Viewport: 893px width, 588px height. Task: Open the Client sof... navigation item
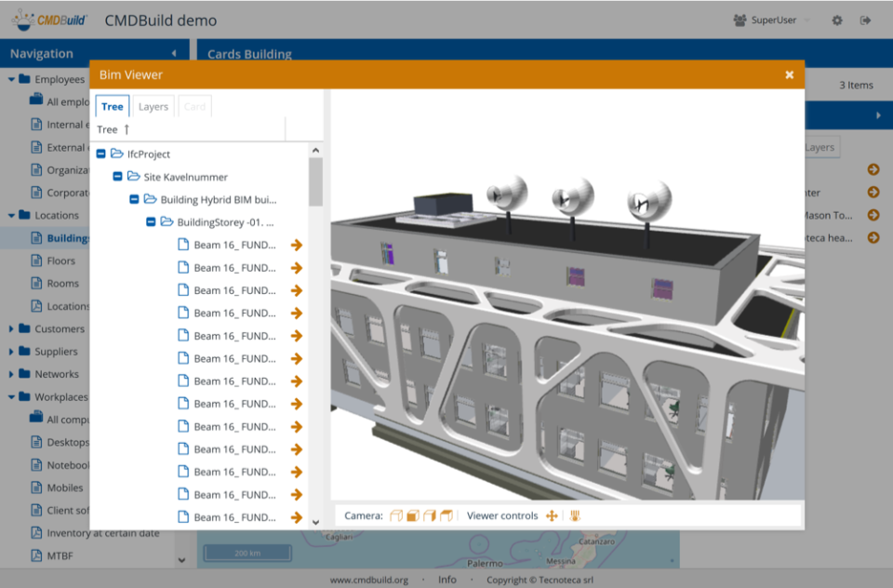point(68,510)
